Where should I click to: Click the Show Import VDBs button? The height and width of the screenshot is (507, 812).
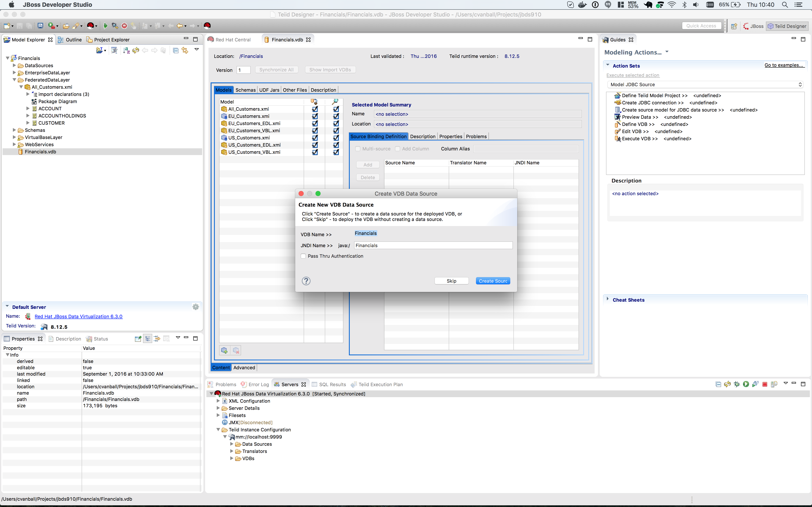(x=330, y=70)
